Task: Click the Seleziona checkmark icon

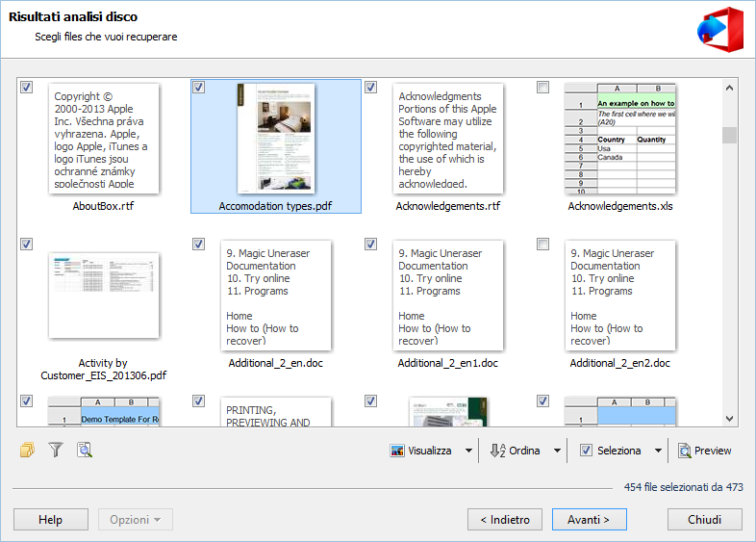Action: (x=586, y=451)
